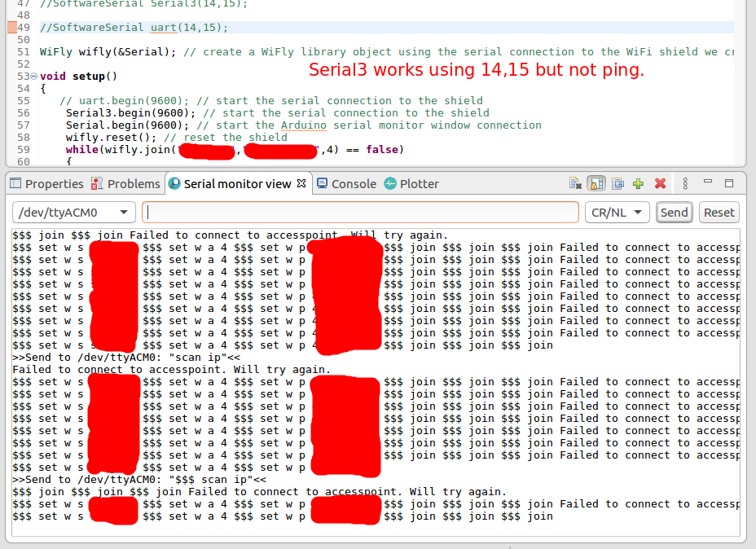Switch to the Properties tab

coord(46,184)
